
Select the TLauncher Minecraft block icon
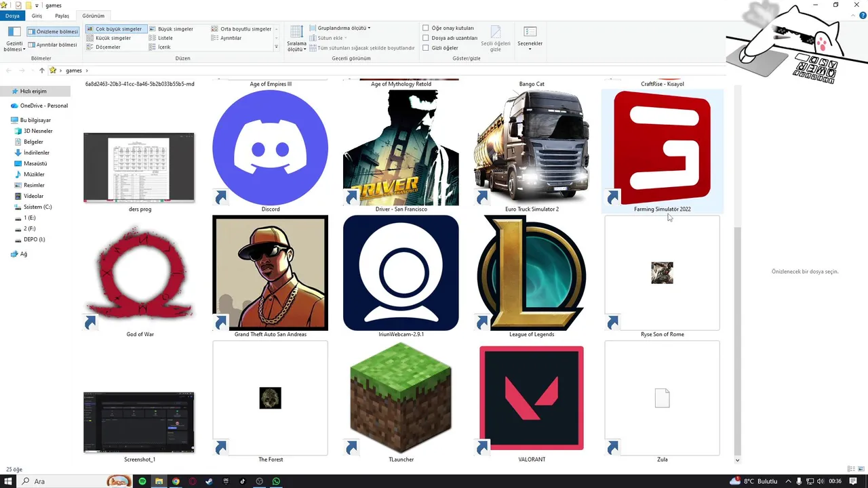(401, 399)
